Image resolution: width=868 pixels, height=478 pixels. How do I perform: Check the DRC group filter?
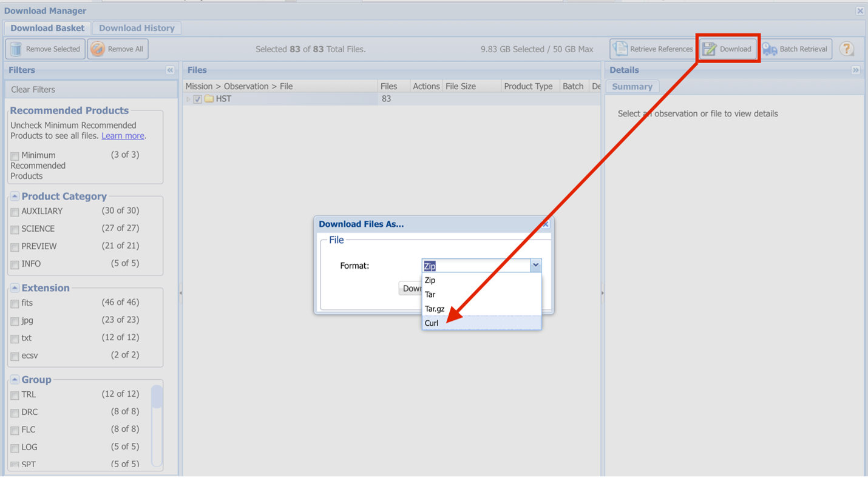15,413
